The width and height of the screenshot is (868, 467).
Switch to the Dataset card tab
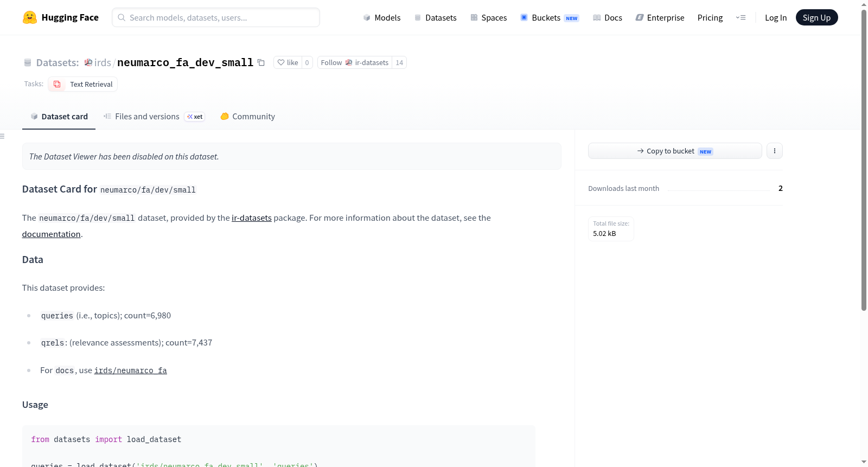tap(59, 116)
